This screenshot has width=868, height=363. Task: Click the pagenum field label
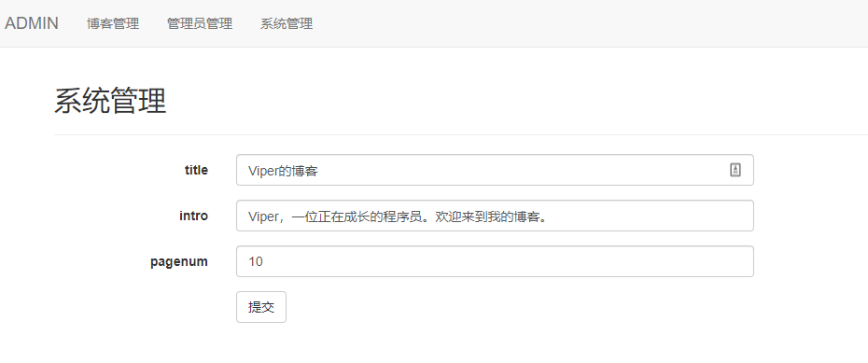pyautogui.click(x=179, y=261)
